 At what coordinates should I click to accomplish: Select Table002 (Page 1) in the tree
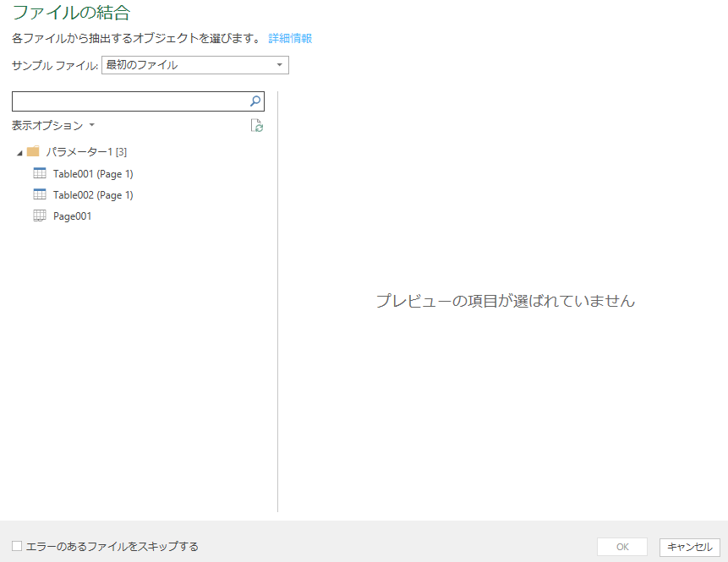pos(93,195)
